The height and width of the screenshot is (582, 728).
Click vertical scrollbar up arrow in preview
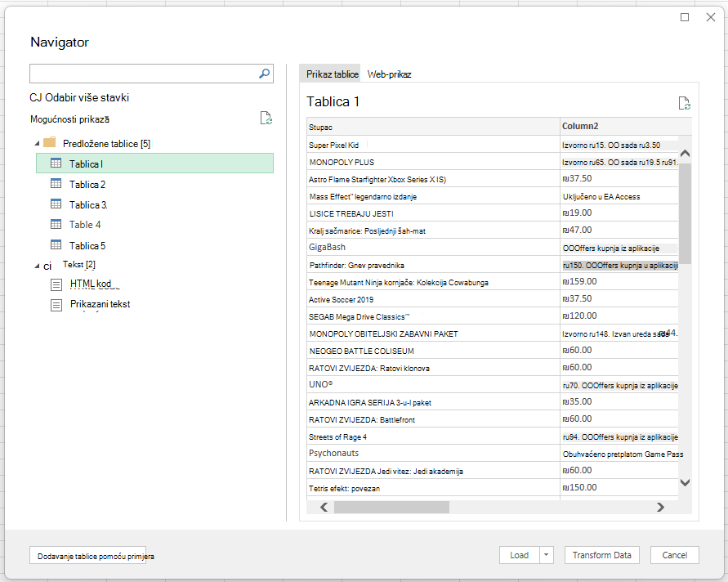685,154
